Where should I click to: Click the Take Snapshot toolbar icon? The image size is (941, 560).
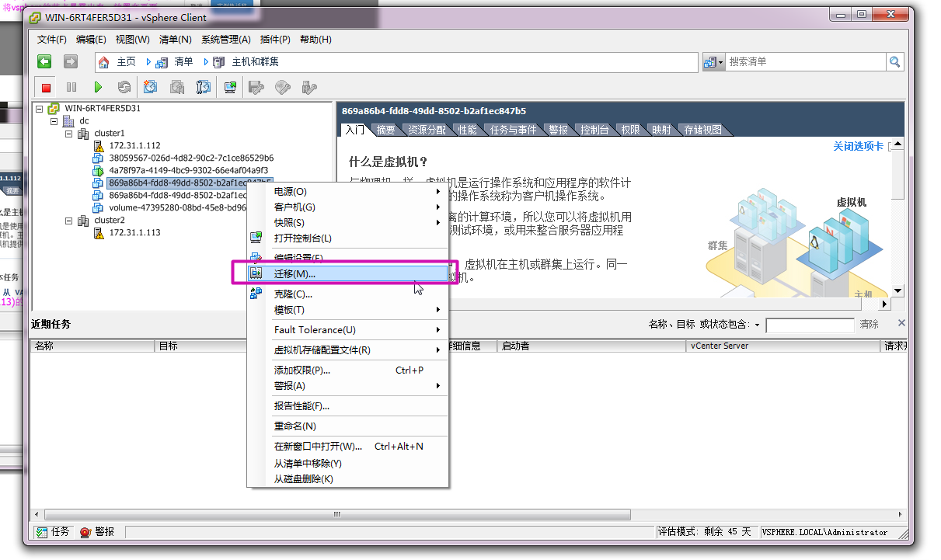pos(151,88)
